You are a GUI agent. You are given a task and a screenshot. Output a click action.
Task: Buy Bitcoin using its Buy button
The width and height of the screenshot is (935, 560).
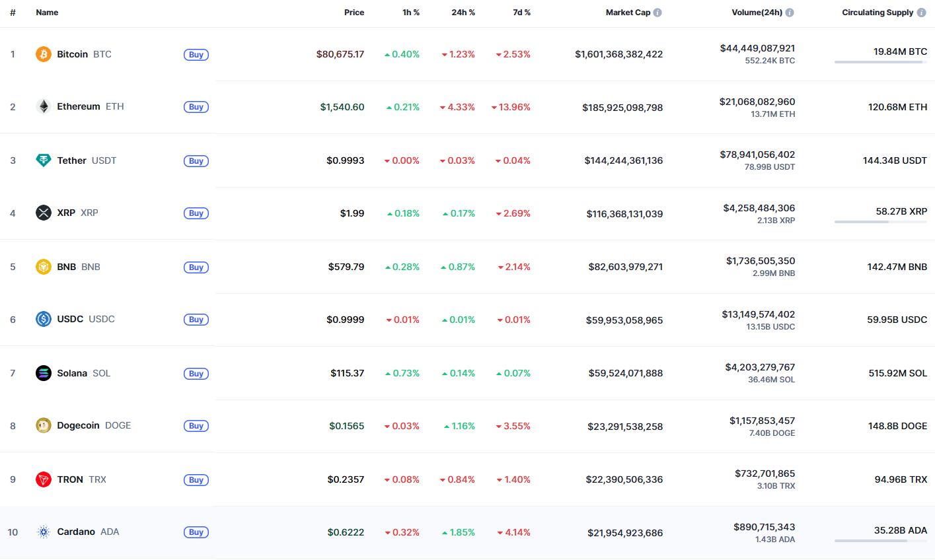(x=196, y=55)
